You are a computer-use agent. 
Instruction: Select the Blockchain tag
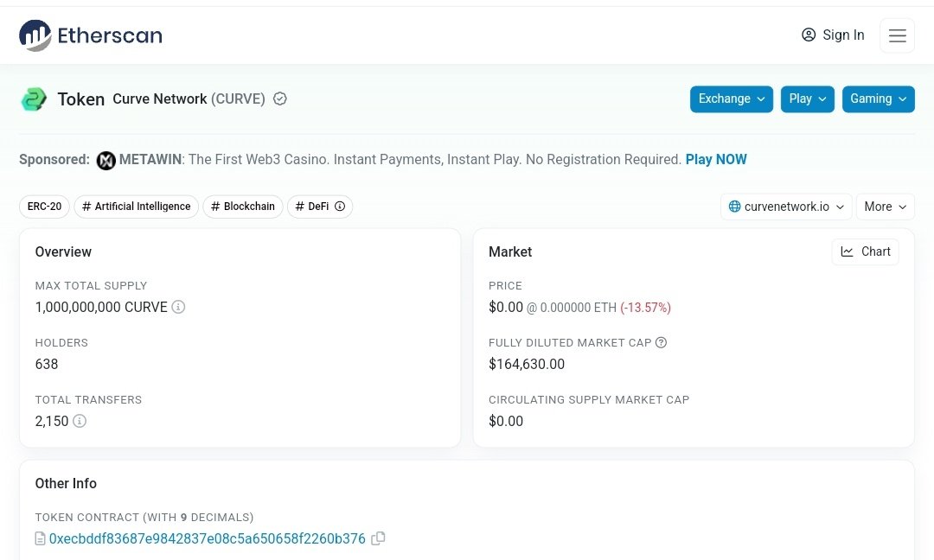click(x=243, y=207)
